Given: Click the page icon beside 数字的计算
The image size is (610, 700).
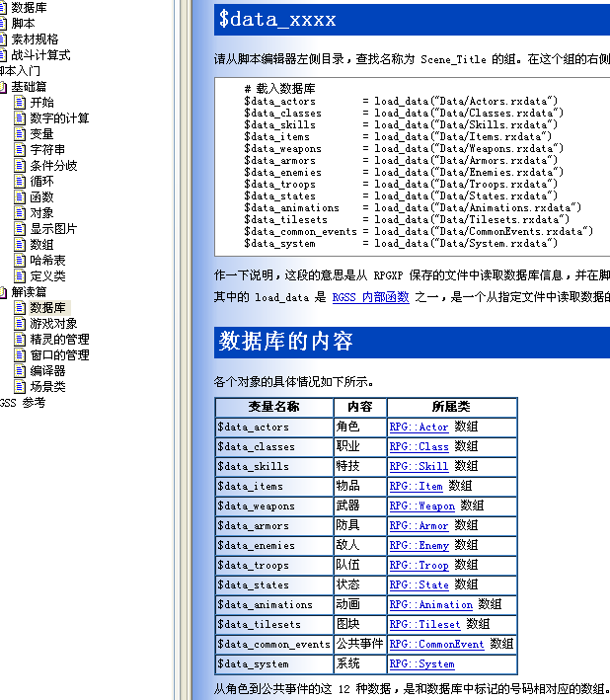Looking at the screenshot, I should [20, 117].
